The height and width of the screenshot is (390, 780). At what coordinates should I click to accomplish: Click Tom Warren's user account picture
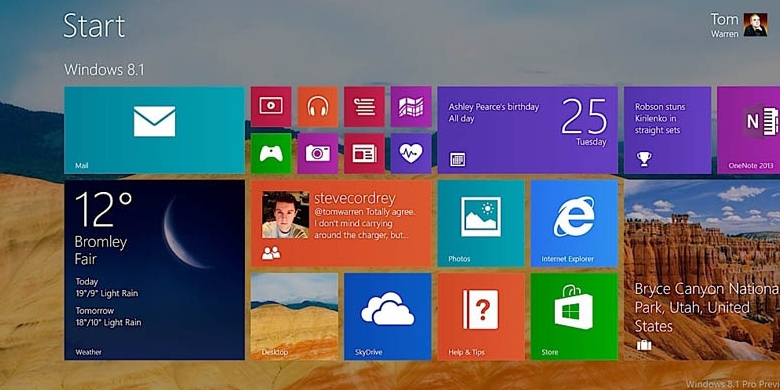click(755, 24)
